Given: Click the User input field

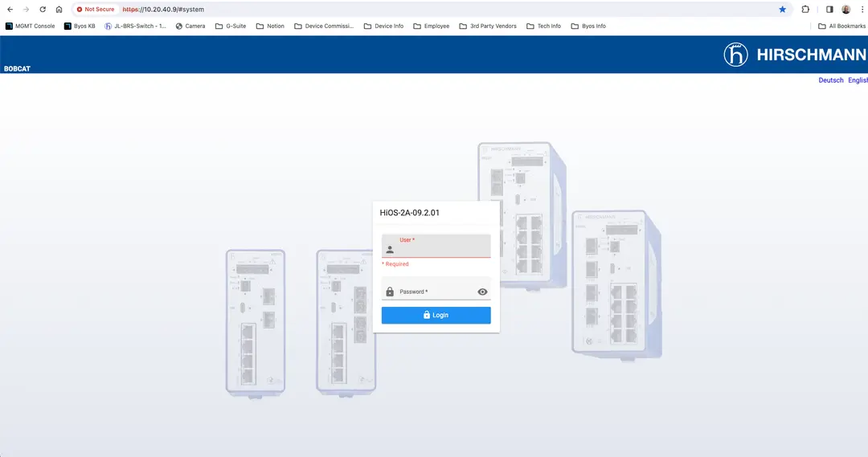Looking at the screenshot, I should coord(436,246).
